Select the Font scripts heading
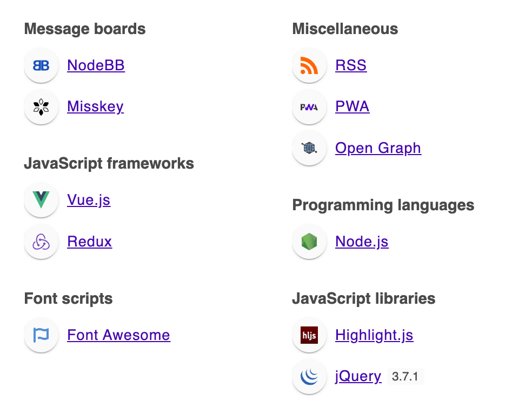 pyautogui.click(x=68, y=299)
